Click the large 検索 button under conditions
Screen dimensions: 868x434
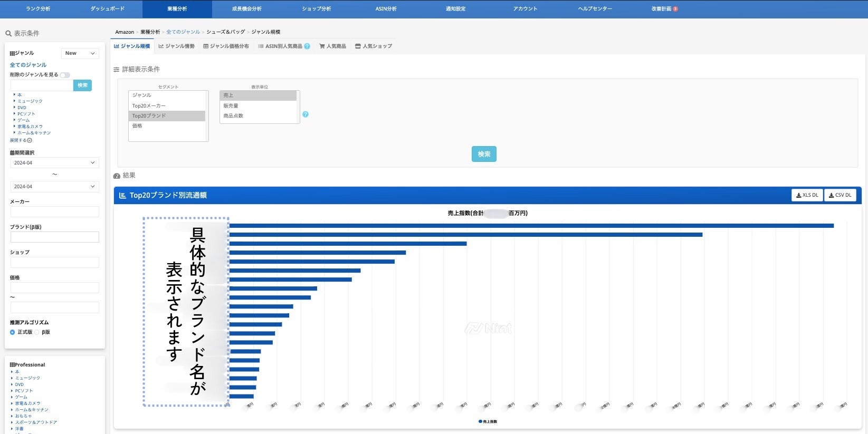point(484,154)
